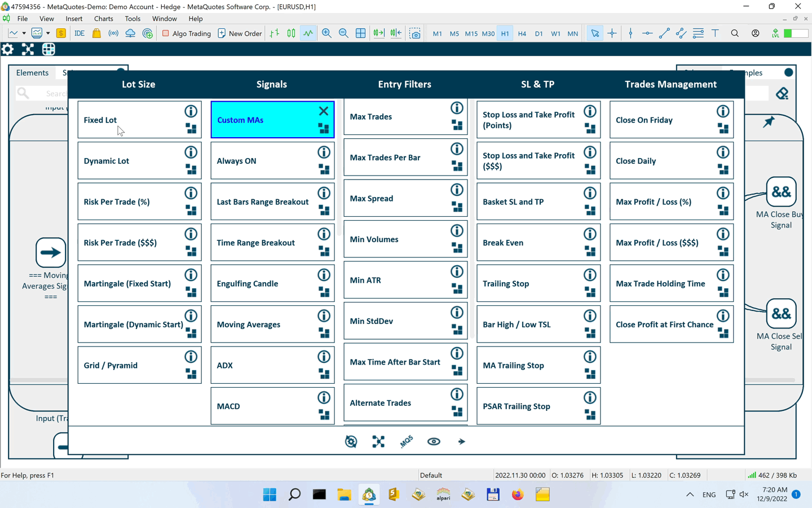812x508 pixels.
Task: Click the ENG language indicator
Action: coord(709,494)
